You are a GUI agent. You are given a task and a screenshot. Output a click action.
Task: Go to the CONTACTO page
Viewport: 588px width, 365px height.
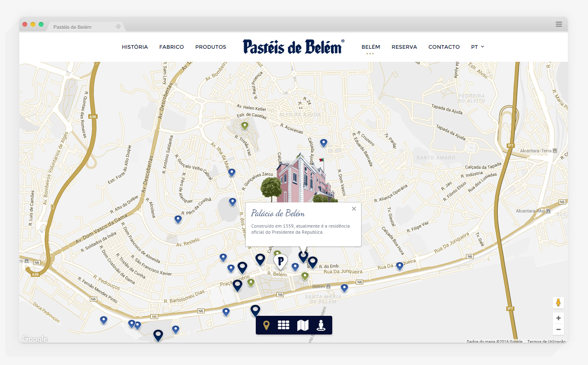tap(444, 47)
